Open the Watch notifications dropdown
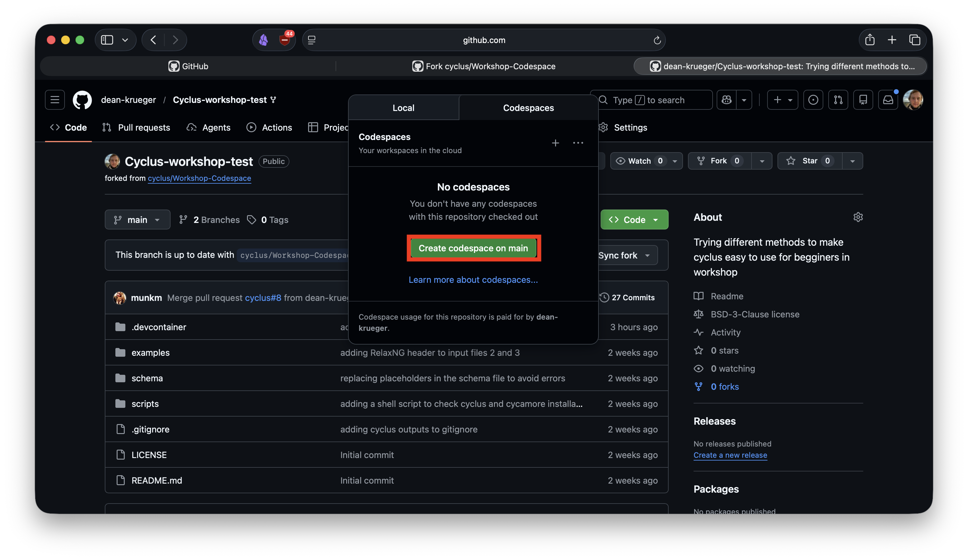 coord(646,161)
